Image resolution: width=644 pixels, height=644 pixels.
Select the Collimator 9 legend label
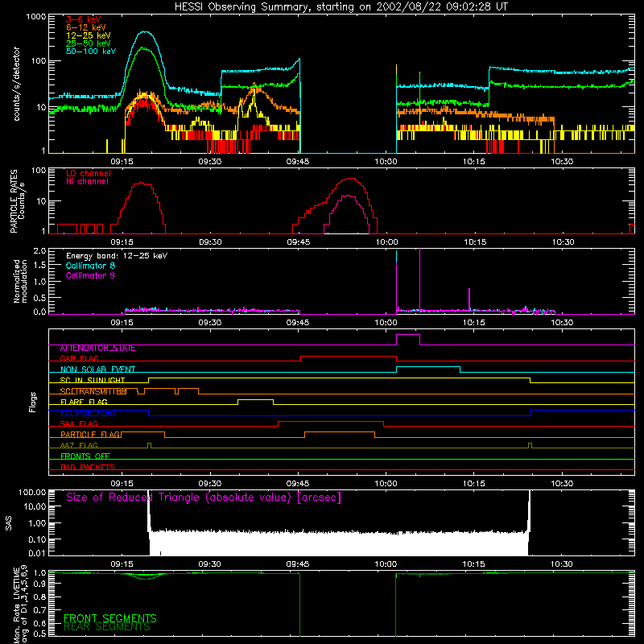pyautogui.click(x=90, y=275)
